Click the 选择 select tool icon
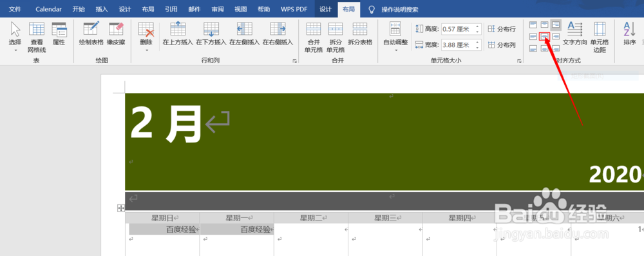This screenshot has height=256, width=644. point(15,29)
